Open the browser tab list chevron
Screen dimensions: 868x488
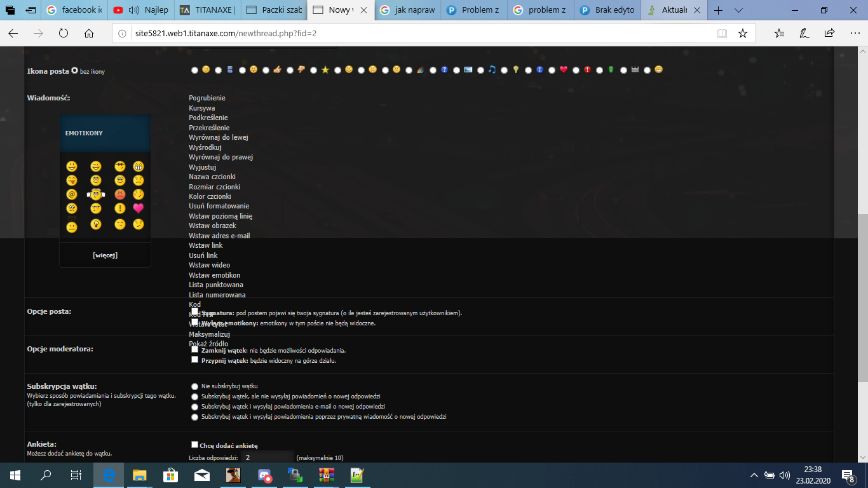[x=738, y=10]
